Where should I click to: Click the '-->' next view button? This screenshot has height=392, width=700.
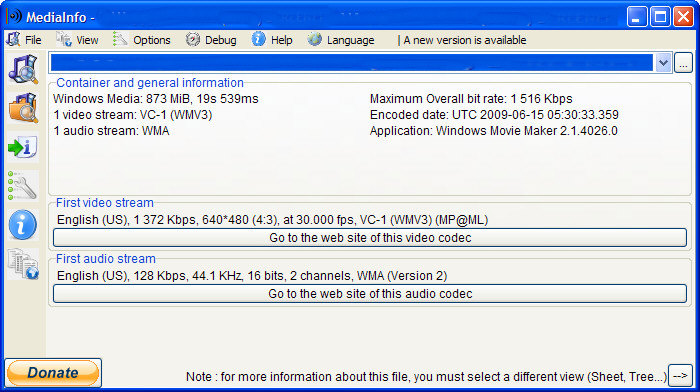pos(680,376)
